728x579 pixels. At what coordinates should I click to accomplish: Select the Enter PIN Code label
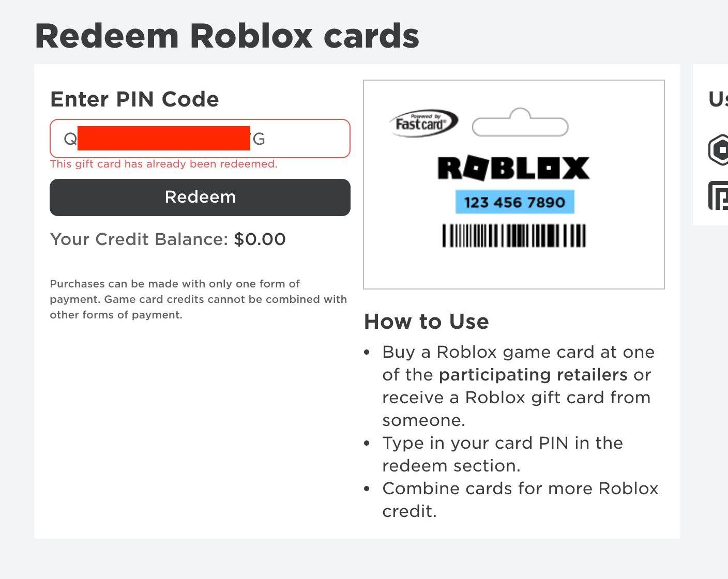tap(134, 99)
